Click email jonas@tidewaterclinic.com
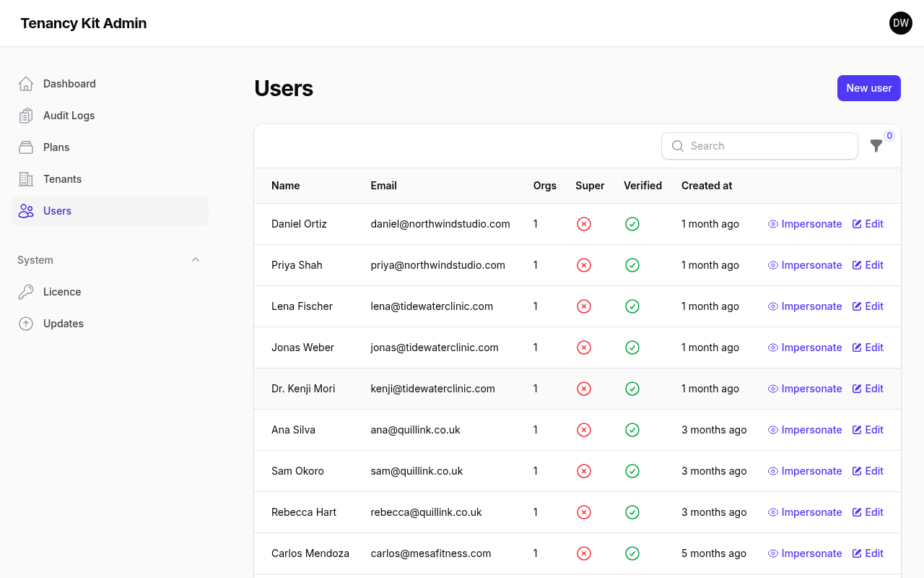924x578 pixels. (x=435, y=348)
